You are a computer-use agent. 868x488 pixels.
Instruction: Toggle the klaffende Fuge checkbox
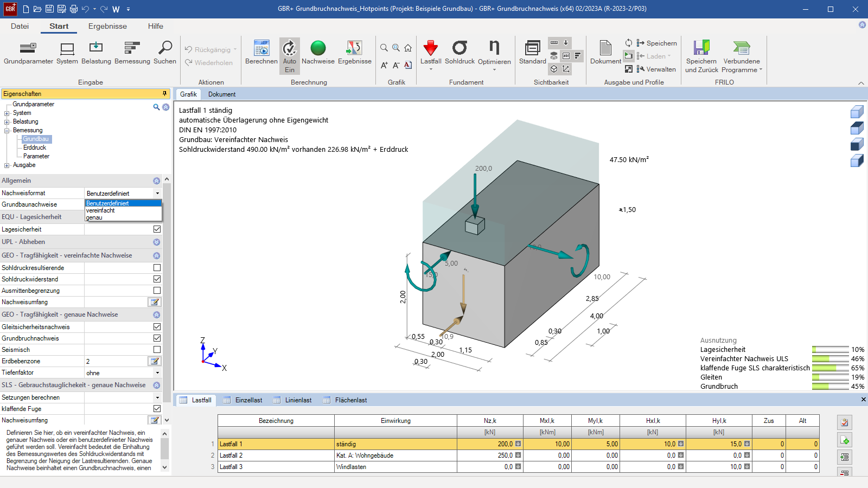coord(157,409)
